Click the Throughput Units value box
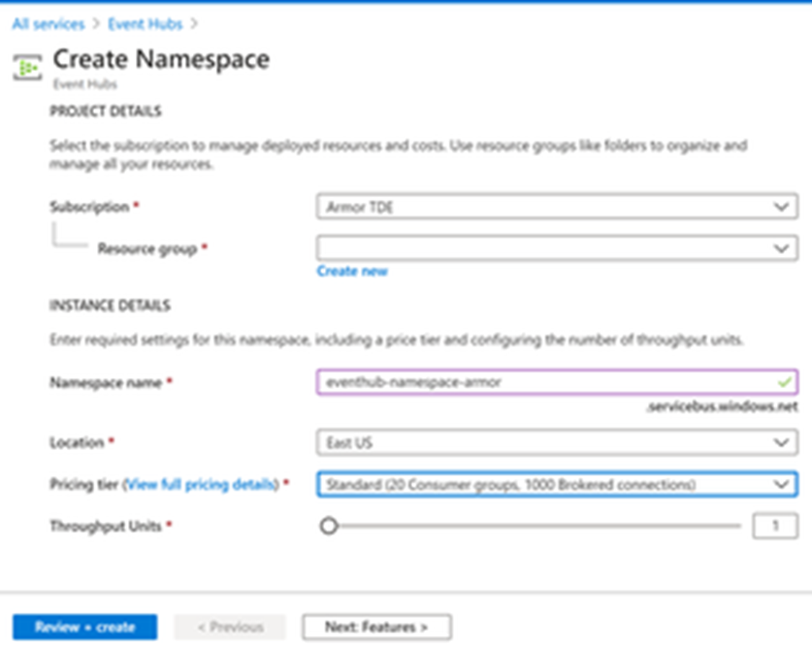The image size is (812, 645). point(774,526)
